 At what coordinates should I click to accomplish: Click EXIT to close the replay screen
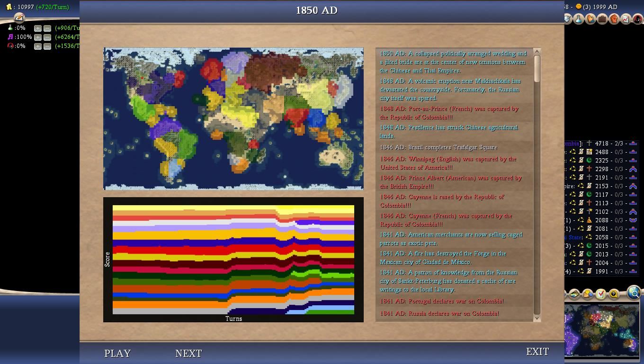coord(537,351)
